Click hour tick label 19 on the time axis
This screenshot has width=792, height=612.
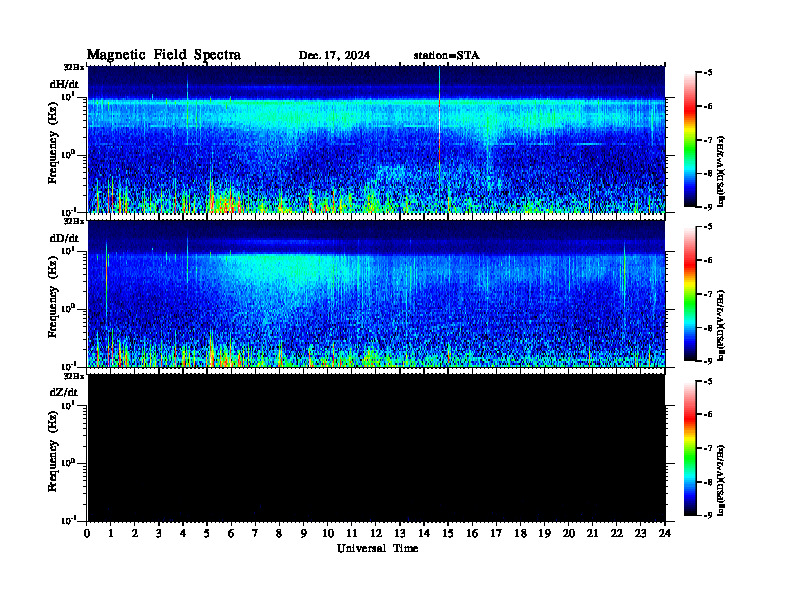[x=544, y=534]
